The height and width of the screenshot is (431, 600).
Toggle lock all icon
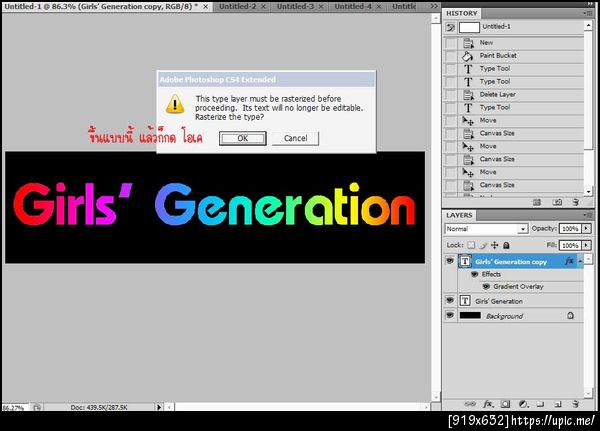pyautogui.click(x=506, y=245)
